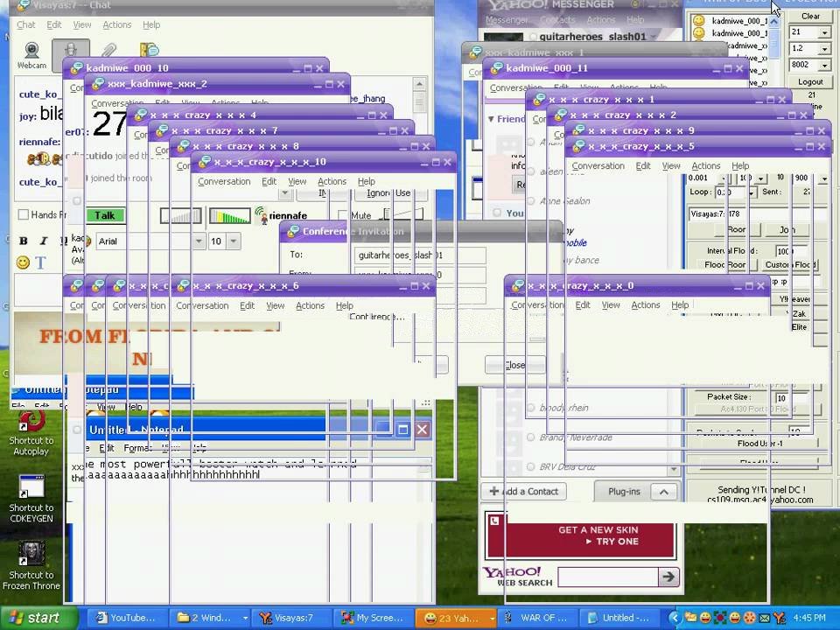Open the 21 dropdown below Clear
This screenshot has height=630, width=840.
pyautogui.click(x=824, y=32)
